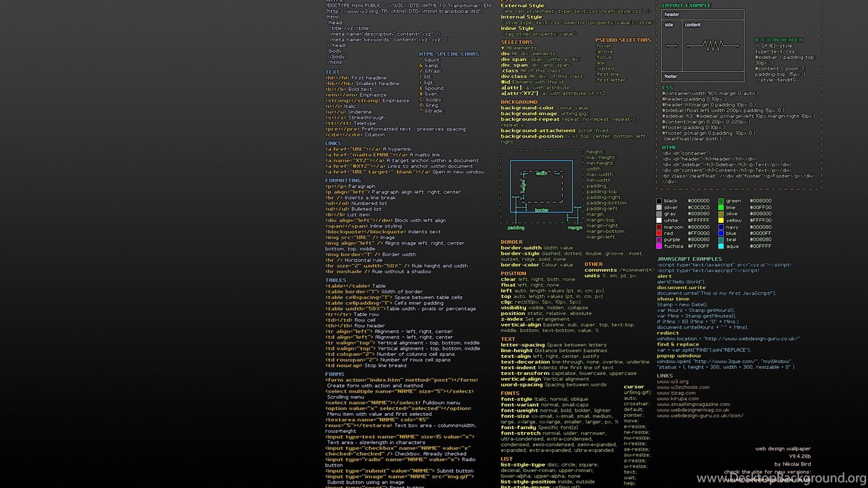Click the 'PSEUDO SELECTORS' heading
The width and height of the screenshot is (868, 488).
coord(623,40)
